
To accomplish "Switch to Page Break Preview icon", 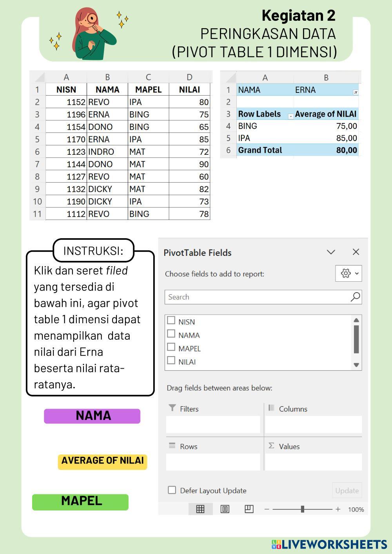I will point(249,509).
